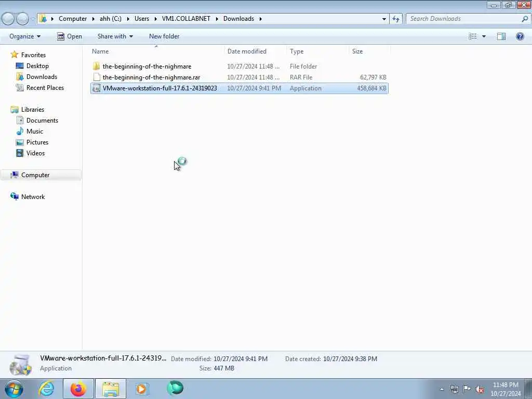
Task: Click the search magnifier icon
Action: 525,19
